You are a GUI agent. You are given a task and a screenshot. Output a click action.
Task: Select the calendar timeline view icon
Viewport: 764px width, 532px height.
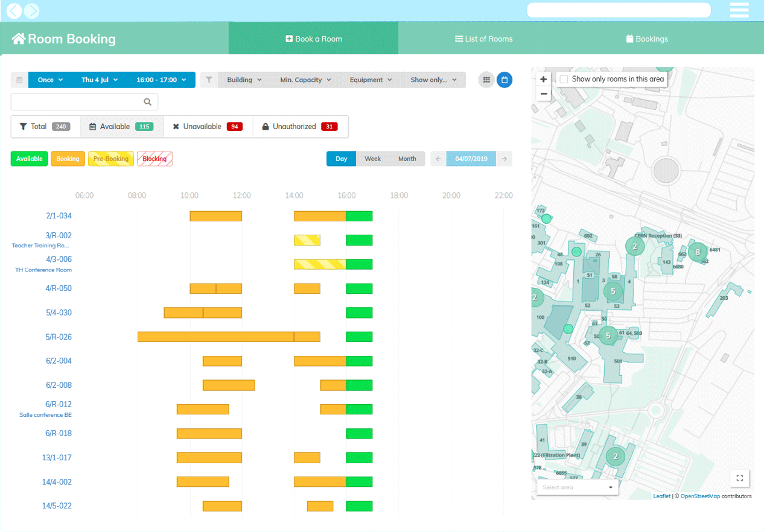pos(505,80)
